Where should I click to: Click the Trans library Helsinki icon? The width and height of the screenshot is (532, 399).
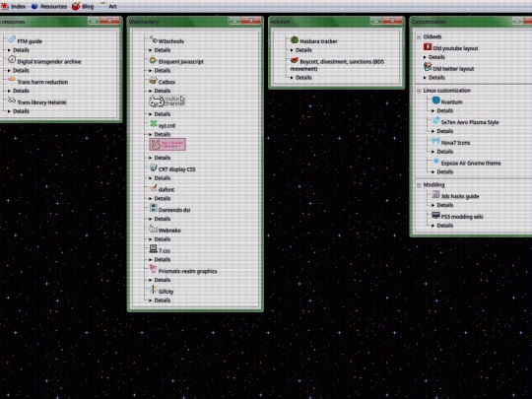click(x=12, y=100)
